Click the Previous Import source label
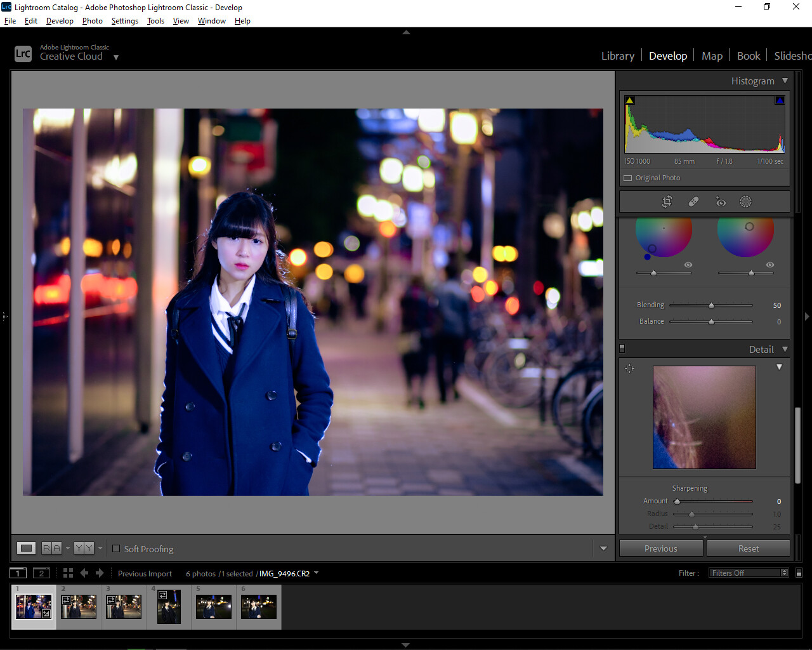812x650 pixels. 145,573
